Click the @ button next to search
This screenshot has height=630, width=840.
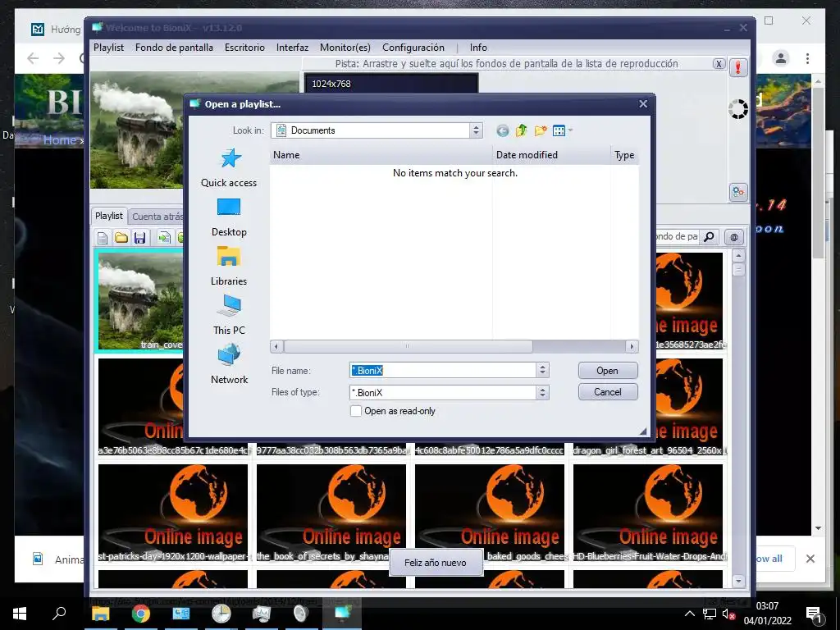click(x=734, y=236)
